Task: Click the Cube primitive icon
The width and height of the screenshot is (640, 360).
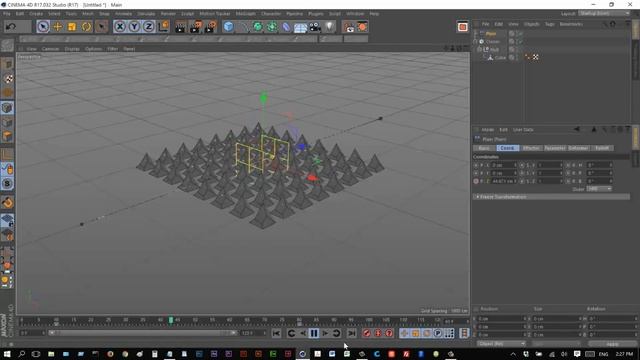Action: point(229,27)
